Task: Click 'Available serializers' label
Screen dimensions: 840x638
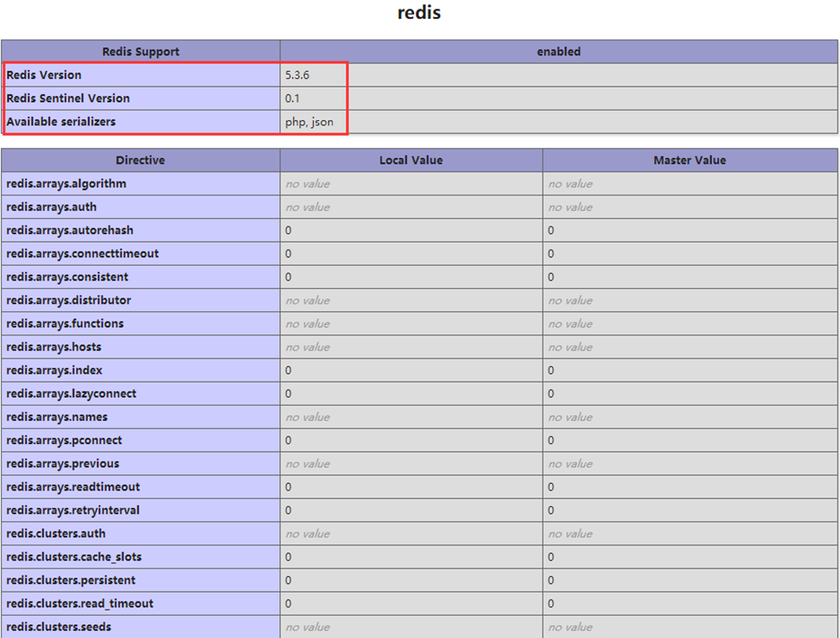Action: 61,122
